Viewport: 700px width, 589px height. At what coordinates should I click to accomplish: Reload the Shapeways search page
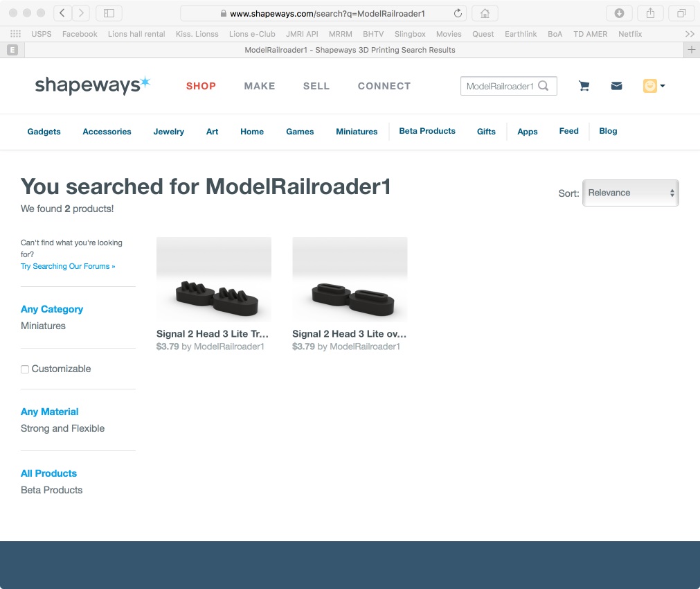coord(458,13)
